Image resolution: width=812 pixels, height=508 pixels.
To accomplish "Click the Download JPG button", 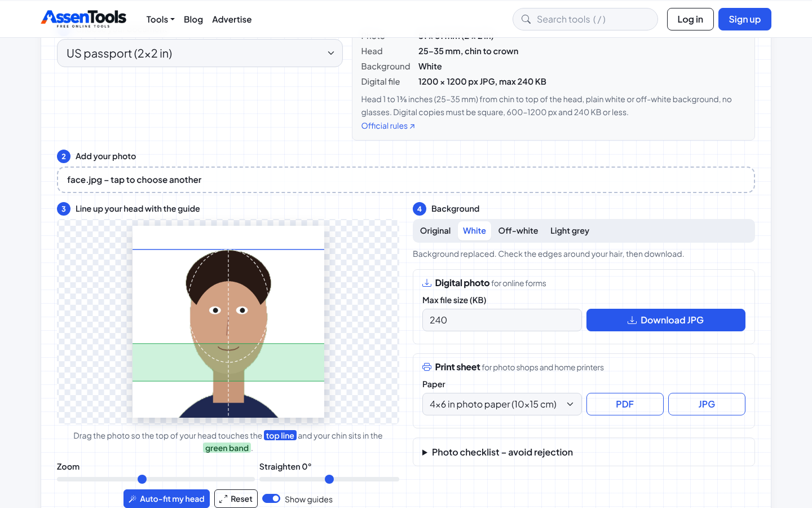I will point(666,320).
